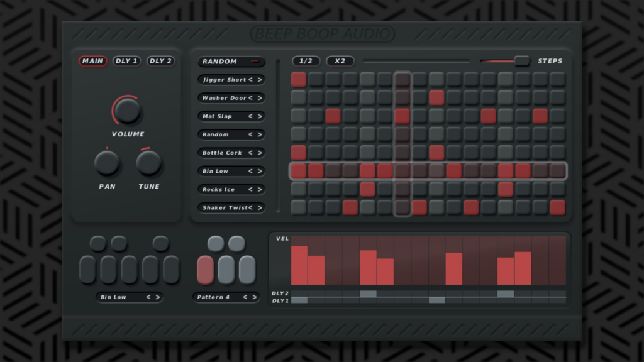Toggle step 16 on Shaker Twist row
The image size is (644, 362).
point(557,207)
